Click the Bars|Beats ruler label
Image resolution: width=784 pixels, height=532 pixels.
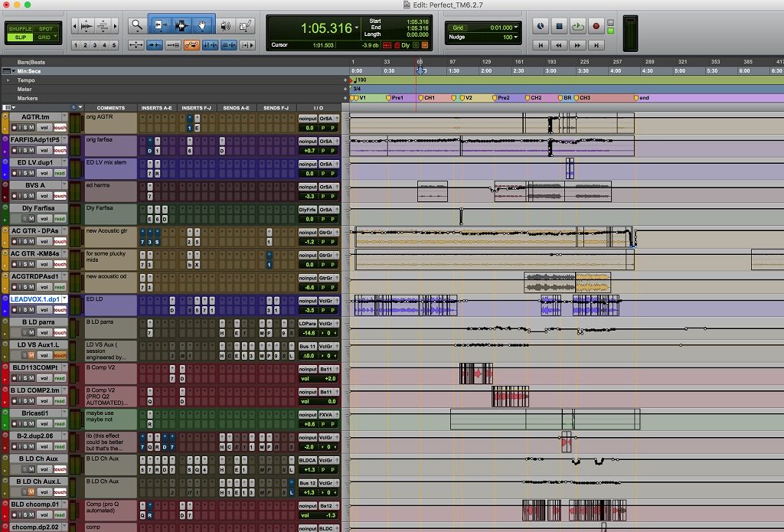click(x=31, y=62)
